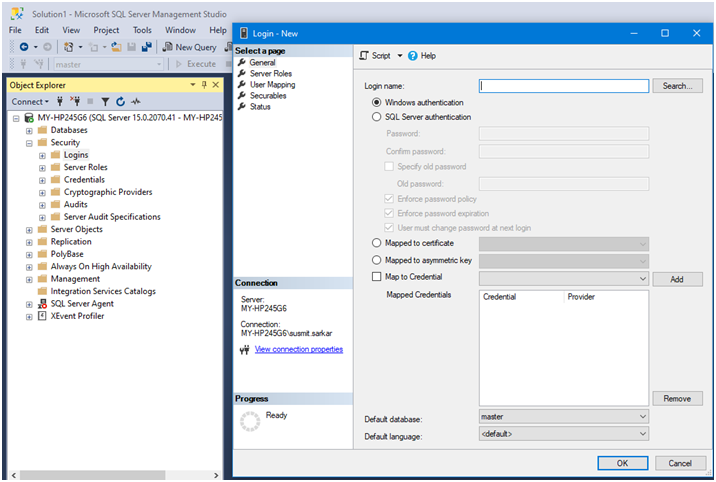
Task: Click Cancel in Login dialog
Action: [x=680, y=463]
